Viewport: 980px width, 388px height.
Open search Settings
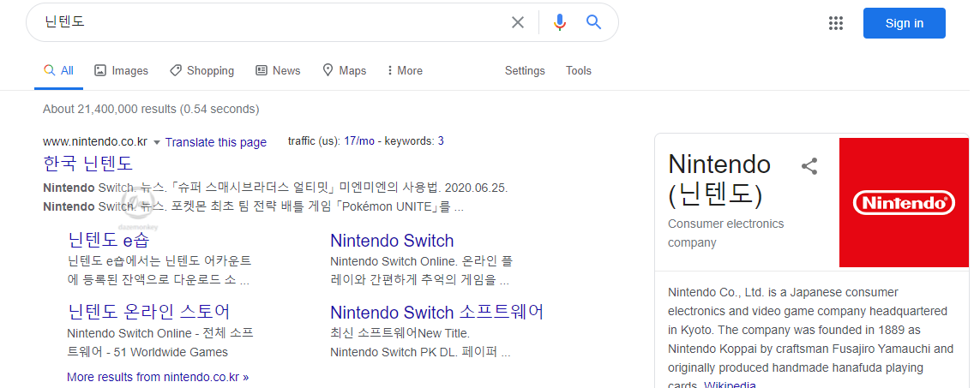point(525,70)
